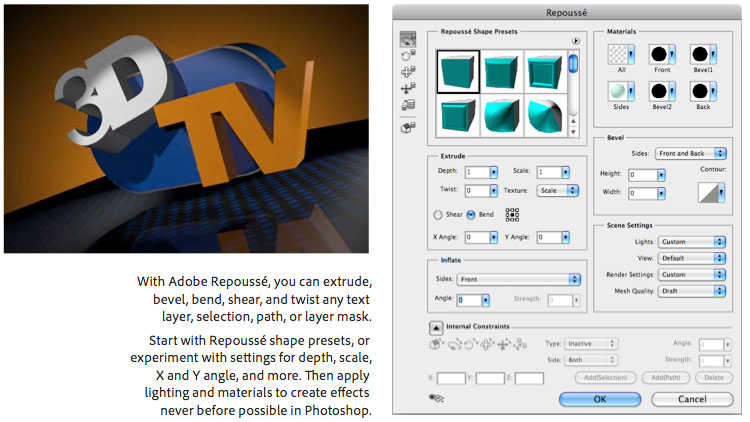Click the Add(Path) button

pyautogui.click(x=665, y=378)
